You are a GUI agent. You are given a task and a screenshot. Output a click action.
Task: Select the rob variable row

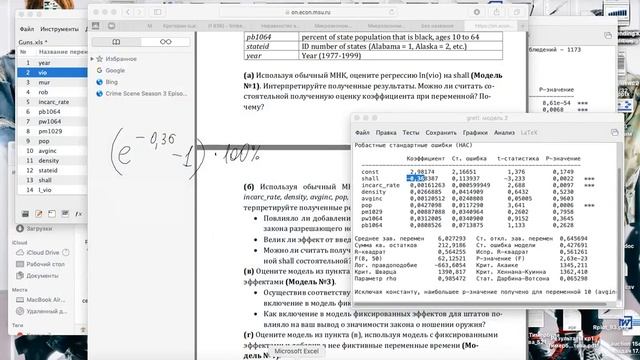click(52, 92)
